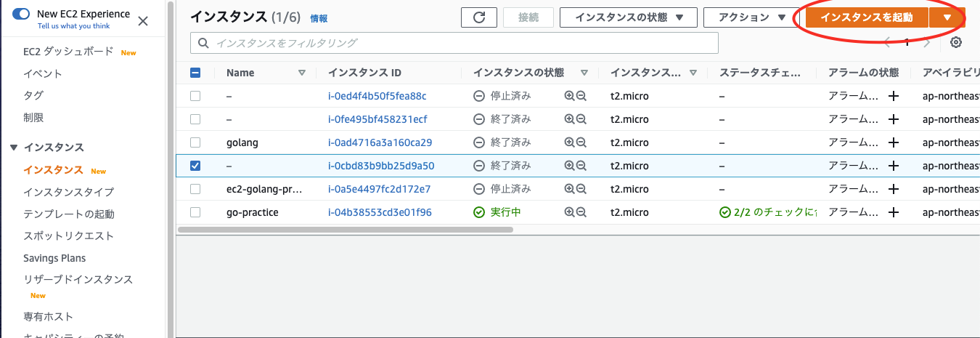This screenshot has height=338, width=980.
Task: Go to the next results page arrow
Action: point(927,42)
